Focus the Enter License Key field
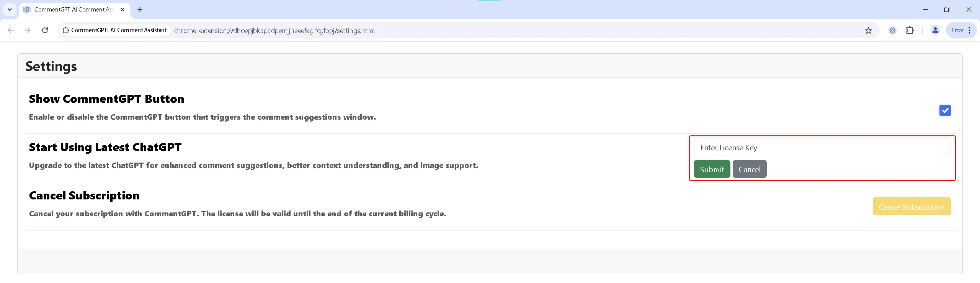980x283 pixels. (822, 148)
